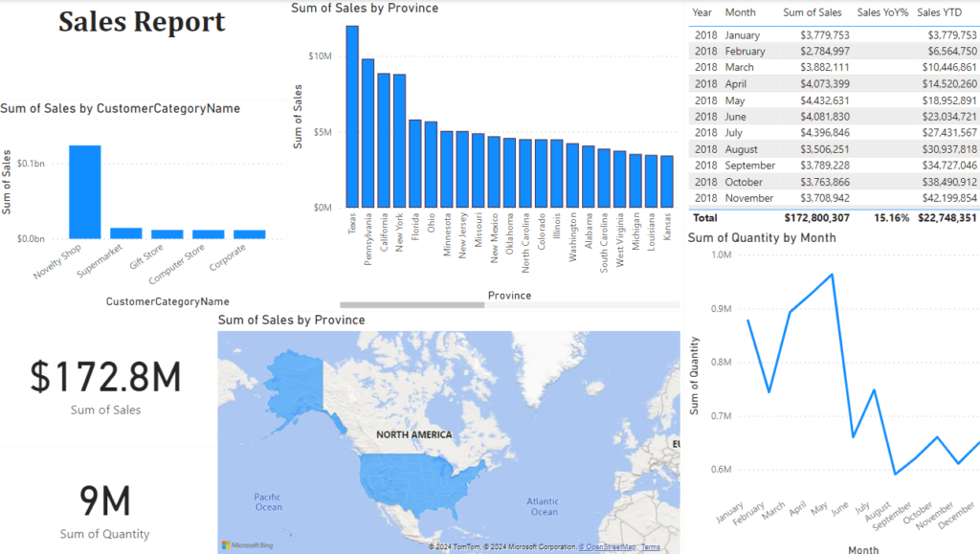
Task: Click the horizontal scrollbar under province chart
Action: pos(412,305)
